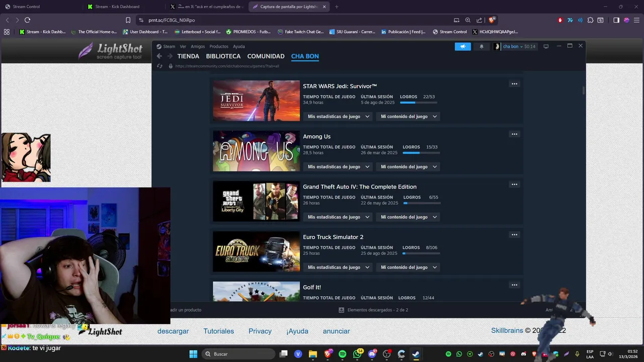
Task: Open the Amigos menu
Action: click(198, 46)
